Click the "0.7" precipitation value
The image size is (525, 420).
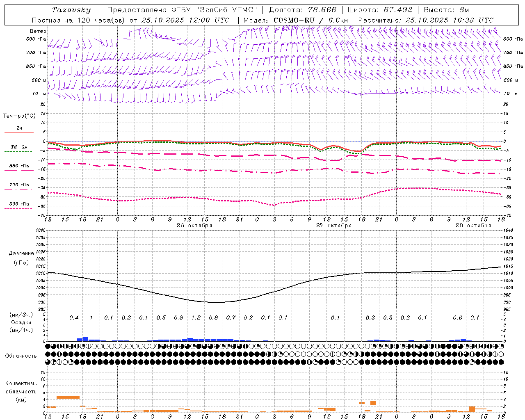coord(231,317)
